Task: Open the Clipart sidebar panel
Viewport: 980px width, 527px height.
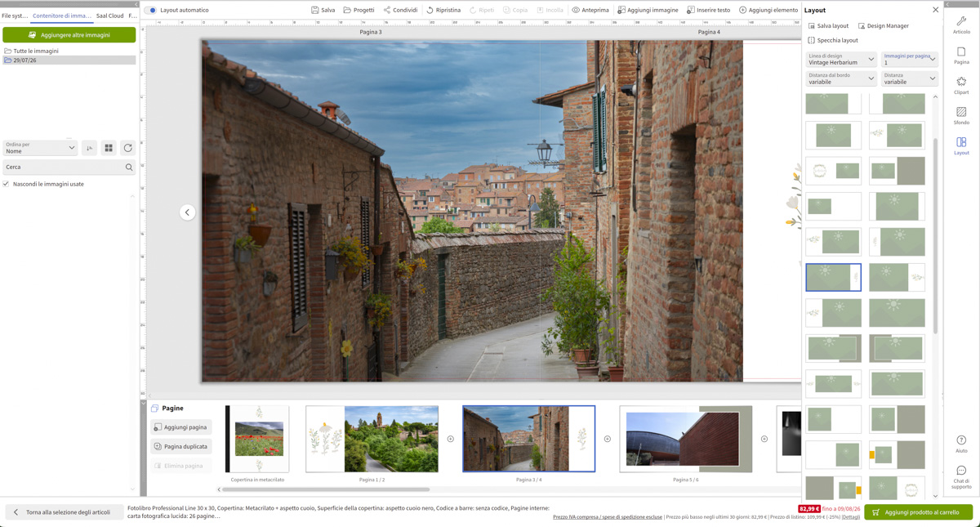Action: coord(961,85)
